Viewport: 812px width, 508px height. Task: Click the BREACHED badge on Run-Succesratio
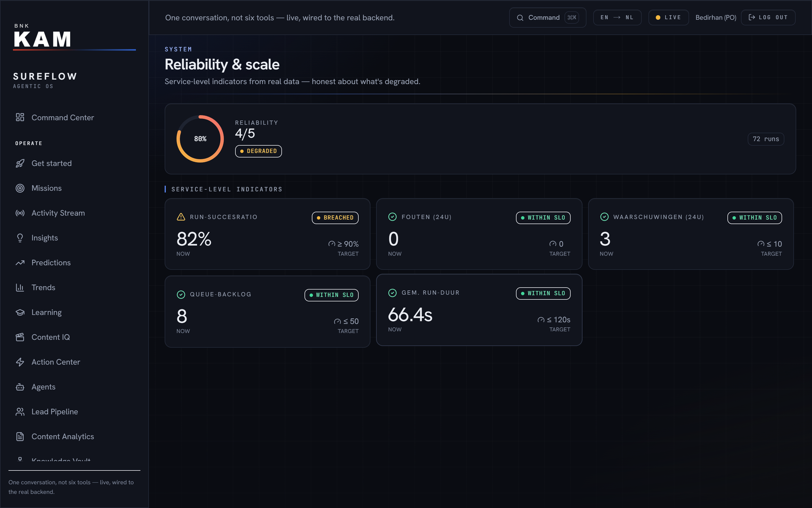tap(335, 218)
